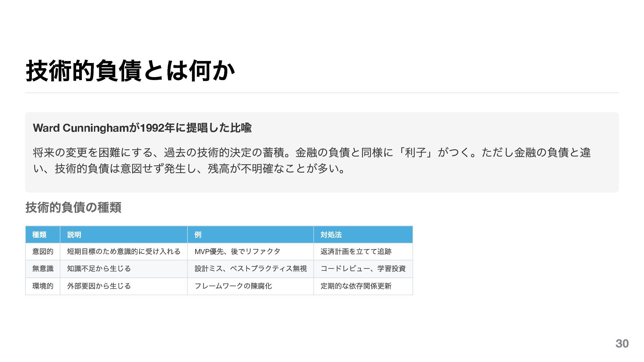Click the cell フレームワークの陳腐化
Screen dimensions: 644x362
(x=233, y=286)
